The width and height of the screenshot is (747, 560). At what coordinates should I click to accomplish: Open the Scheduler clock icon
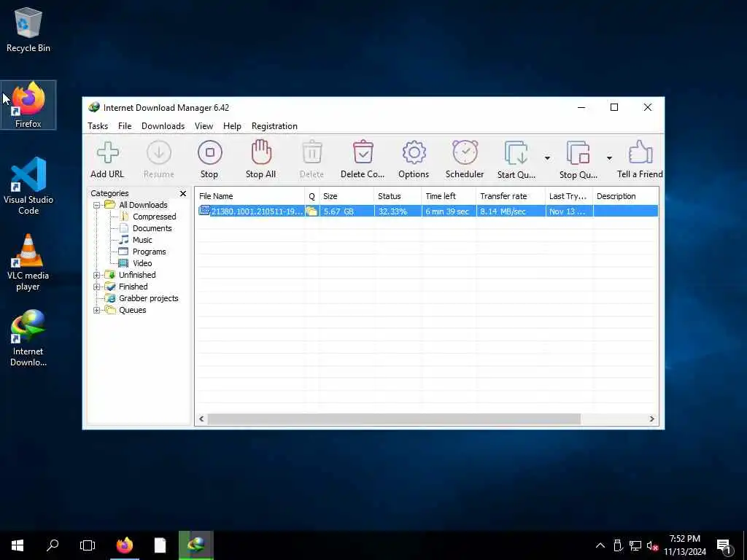coord(465,152)
